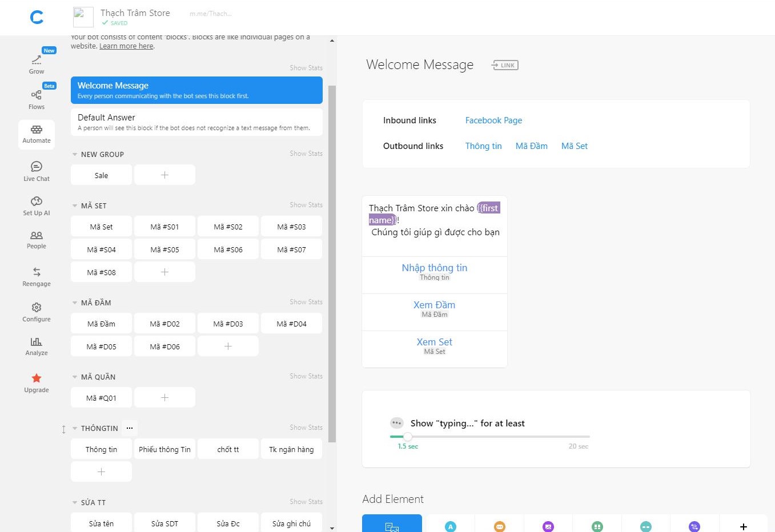This screenshot has width=775, height=532.
Task: Click the Chatfuel logo icon
Action: point(37,18)
